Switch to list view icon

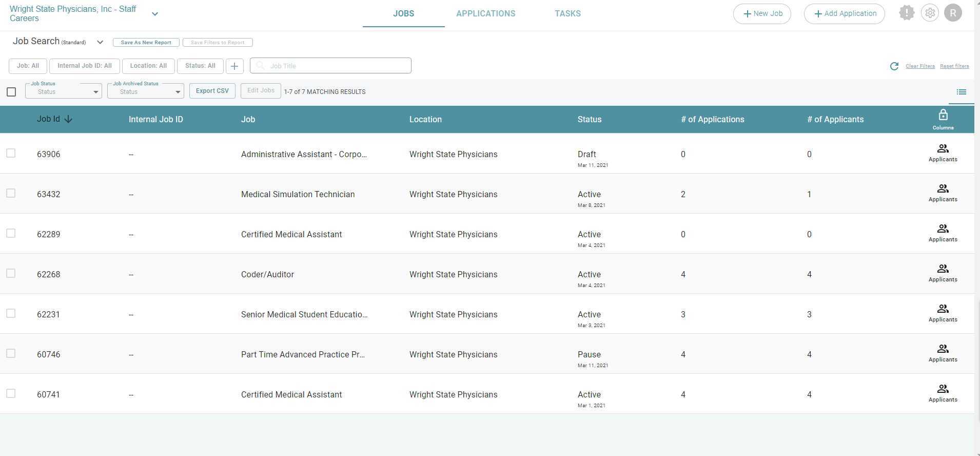961,92
